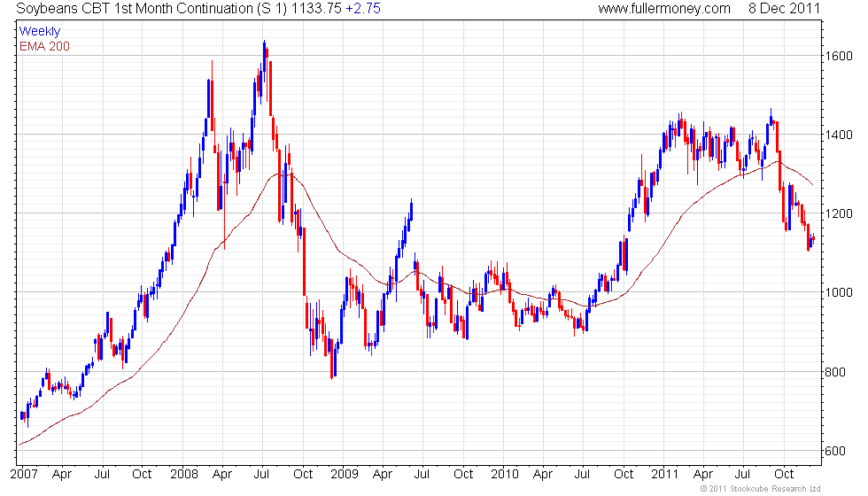The width and height of the screenshot is (868, 496).
Task: Select the red 'EMA 200' legend label
Action: tap(44, 46)
